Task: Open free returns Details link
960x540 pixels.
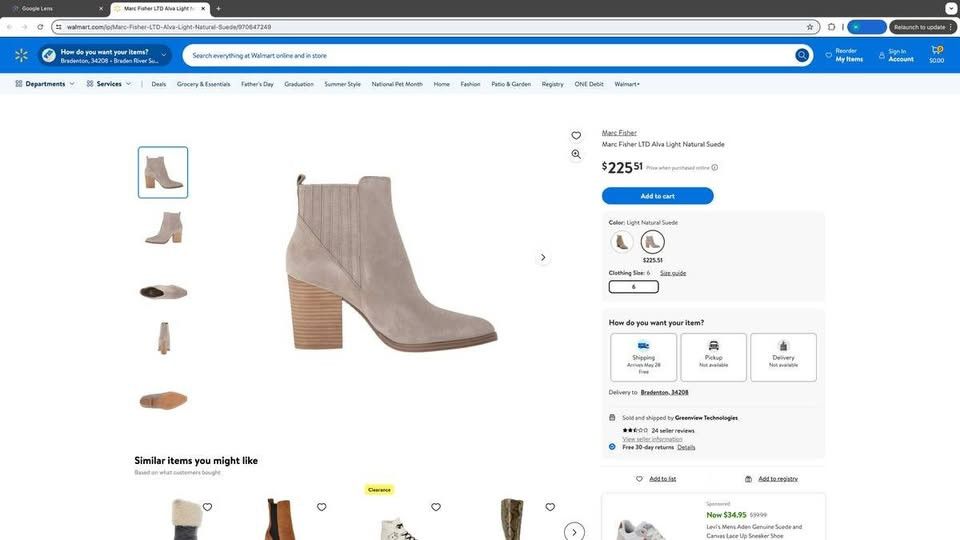Action: (686, 448)
